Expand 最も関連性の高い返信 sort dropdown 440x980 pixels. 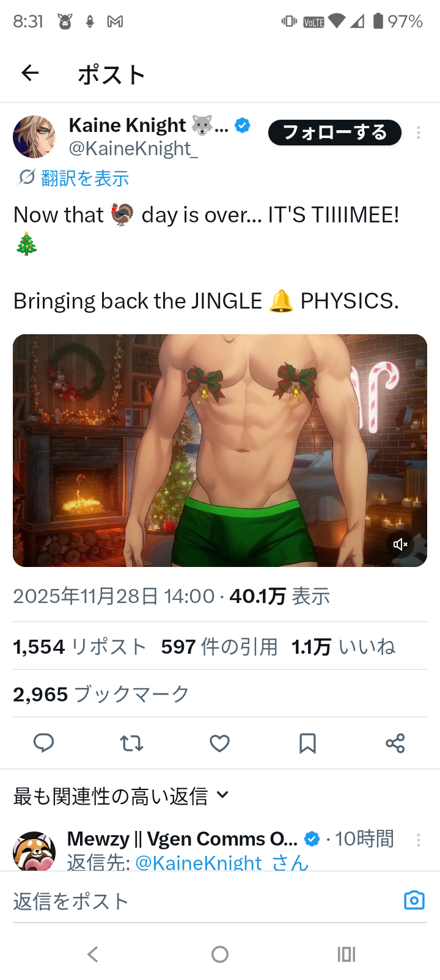click(x=121, y=796)
